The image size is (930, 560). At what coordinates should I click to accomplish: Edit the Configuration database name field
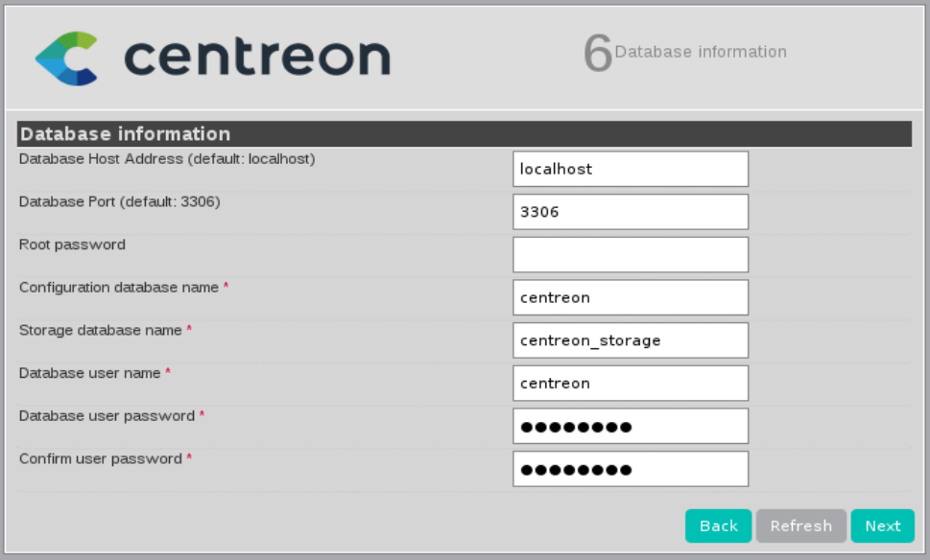[630, 297]
